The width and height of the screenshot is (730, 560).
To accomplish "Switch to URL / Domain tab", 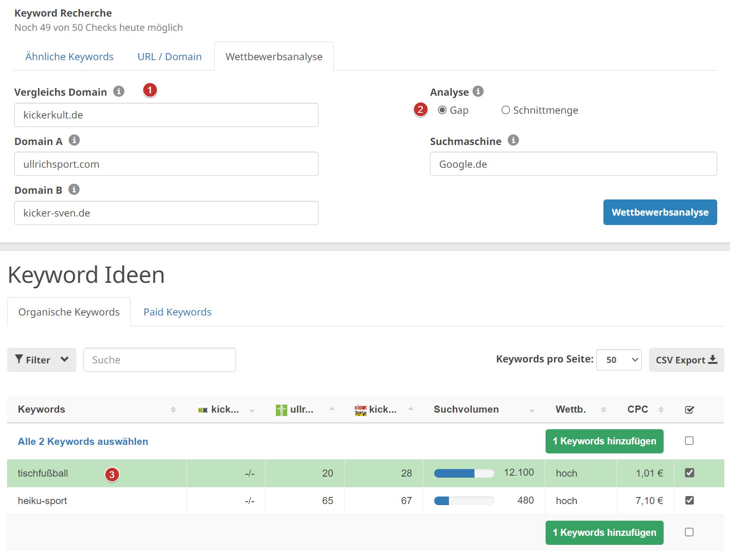I will pyautogui.click(x=170, y=56).
